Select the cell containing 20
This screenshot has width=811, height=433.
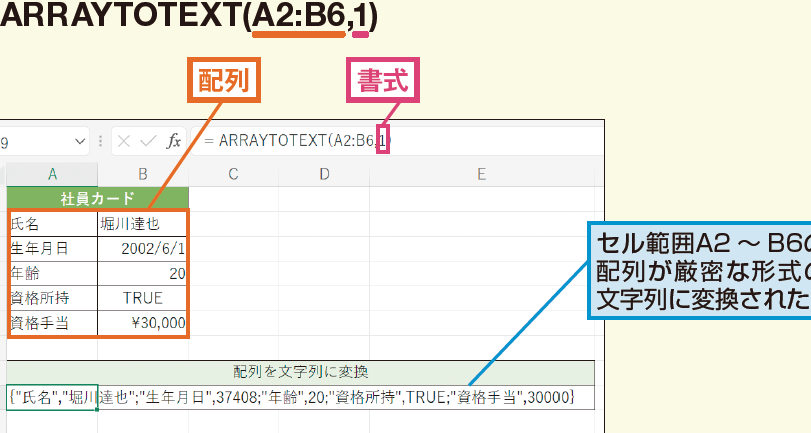point(143,274)
